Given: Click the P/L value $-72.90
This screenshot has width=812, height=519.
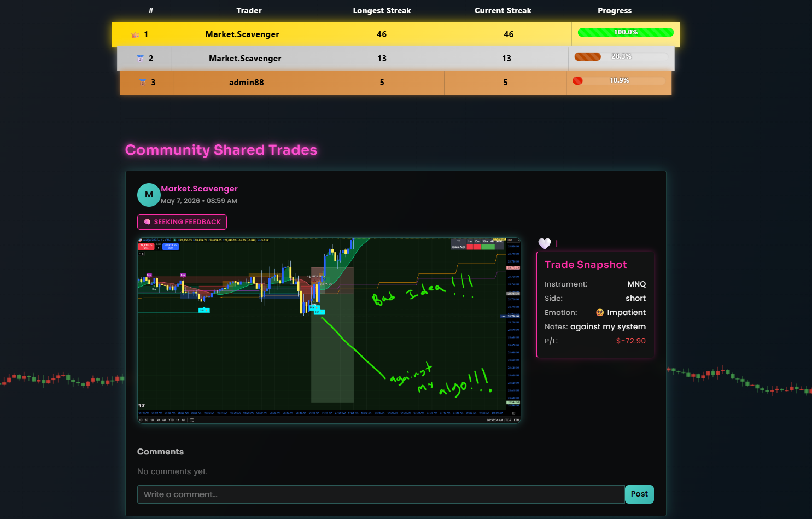Looking at the screenshot, I should pyautogui.click(x=631, y=341).
